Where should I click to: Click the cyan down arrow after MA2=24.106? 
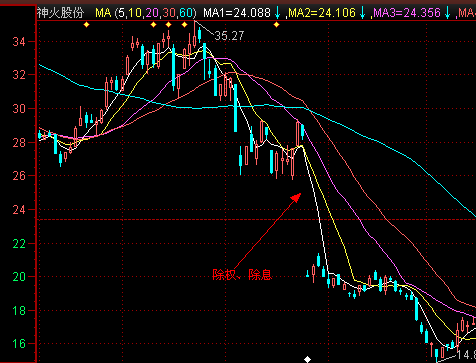(x=363, y=13)
